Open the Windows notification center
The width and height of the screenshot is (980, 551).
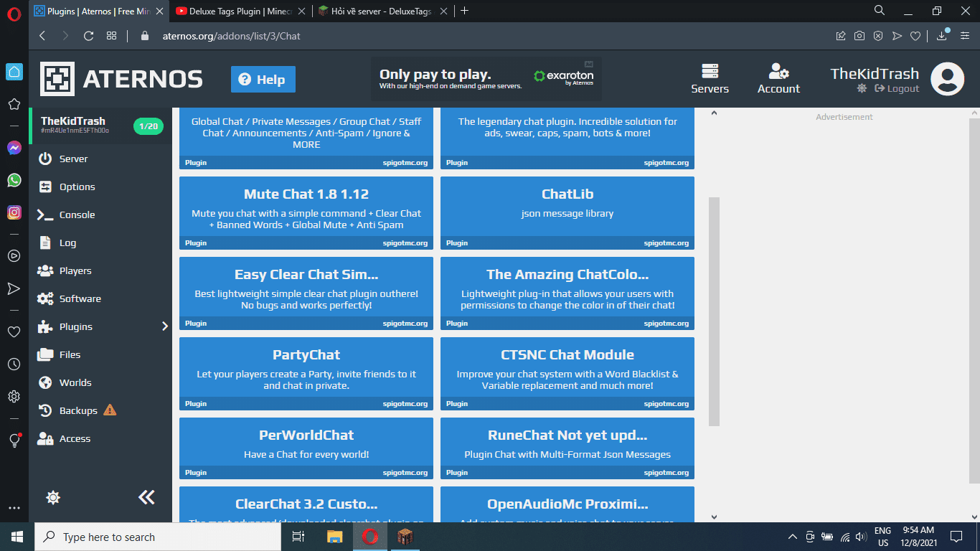pyautogui.click(x=956, y=537)
